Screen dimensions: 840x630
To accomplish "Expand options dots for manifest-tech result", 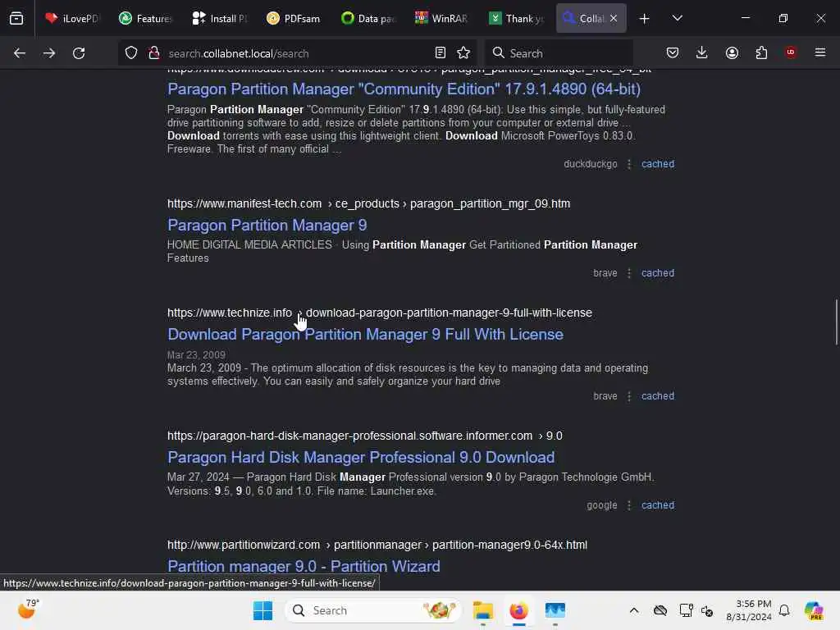I will [629, 272].
